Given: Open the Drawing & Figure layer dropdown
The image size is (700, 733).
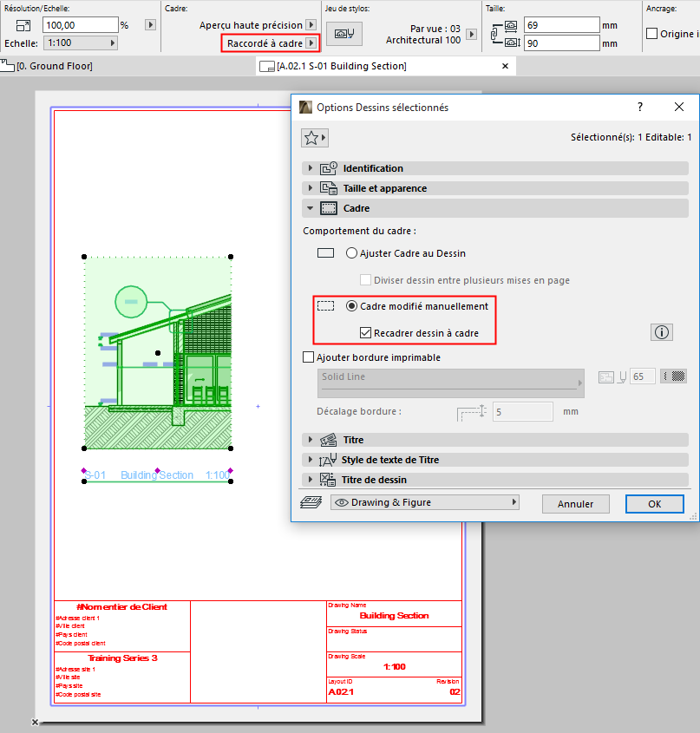Looking at the screenshot, I should tap(425, 502).
